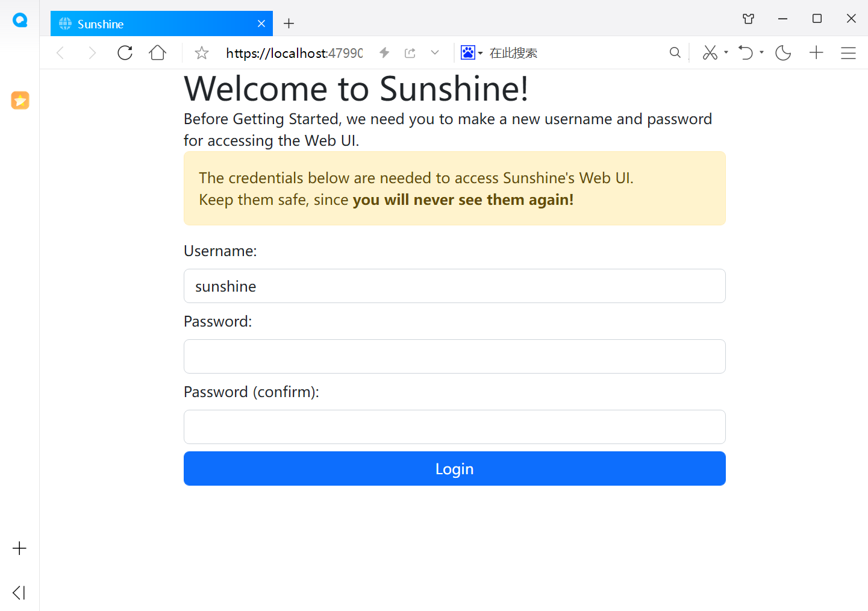Click the undo closed tab icon
Screen dimensions: 868x611
coord(746,53)
